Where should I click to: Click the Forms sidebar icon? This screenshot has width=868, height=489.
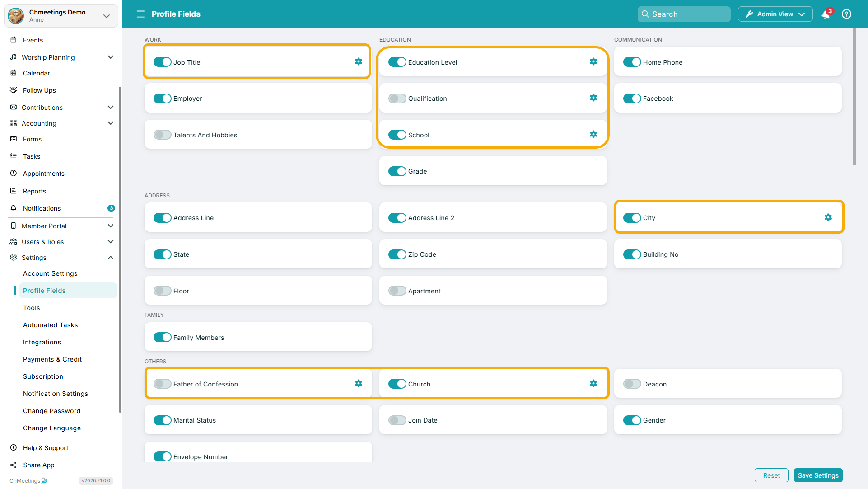(x=14, y=139)
